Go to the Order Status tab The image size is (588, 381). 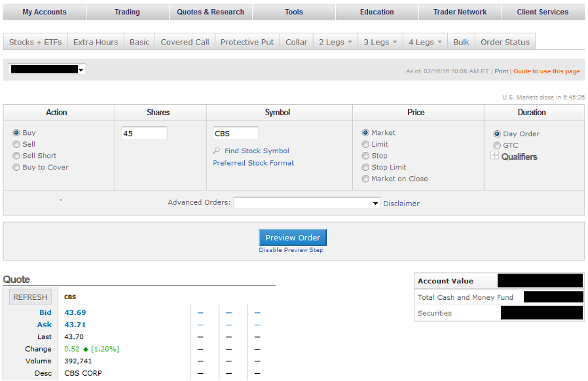point(505,42)
